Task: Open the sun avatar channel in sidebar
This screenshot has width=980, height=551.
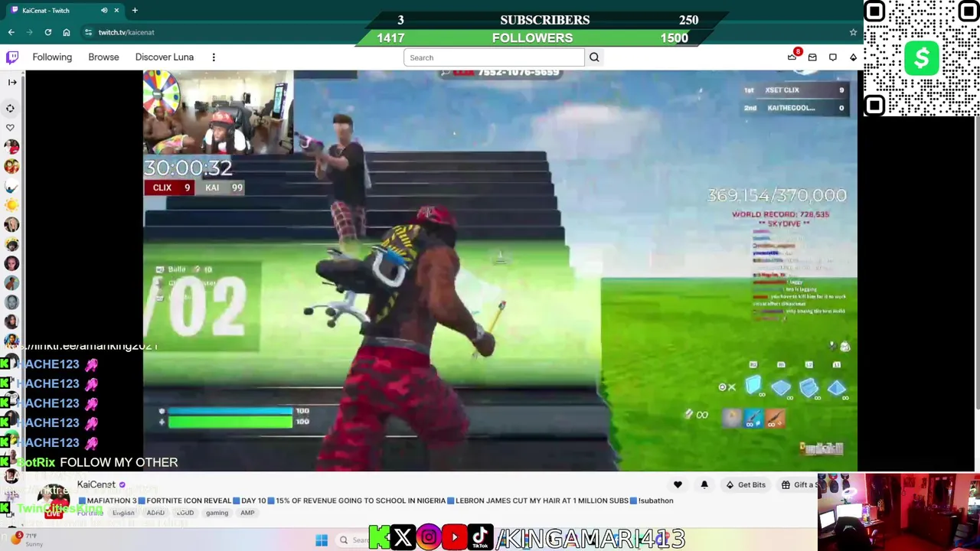Action: coord(11,205)
